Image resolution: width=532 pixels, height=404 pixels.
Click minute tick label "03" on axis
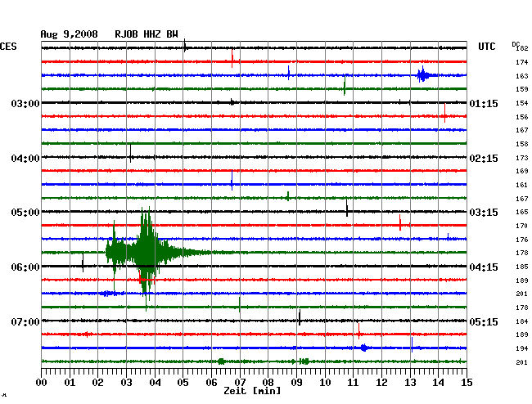[126, 382]
